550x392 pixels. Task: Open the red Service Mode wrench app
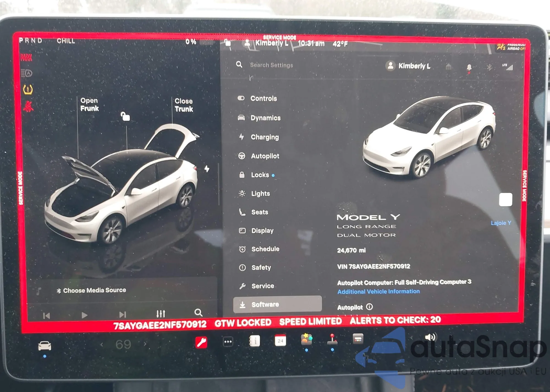[x=201, y=342]
